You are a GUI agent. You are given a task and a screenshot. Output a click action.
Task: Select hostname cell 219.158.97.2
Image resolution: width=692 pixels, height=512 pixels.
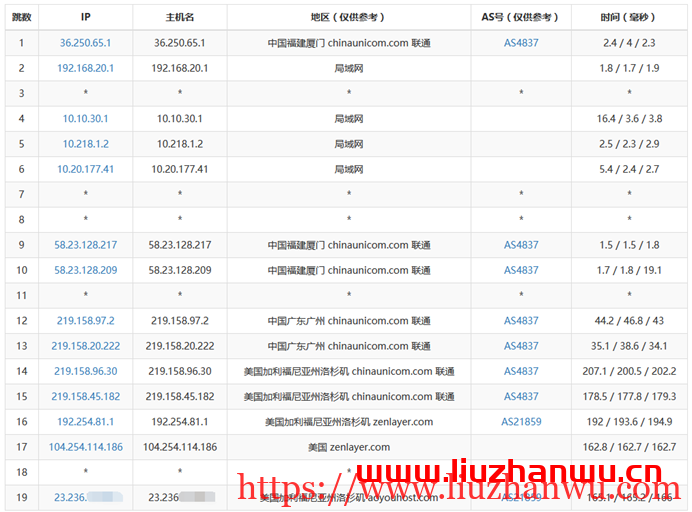(x=180, y=320)
